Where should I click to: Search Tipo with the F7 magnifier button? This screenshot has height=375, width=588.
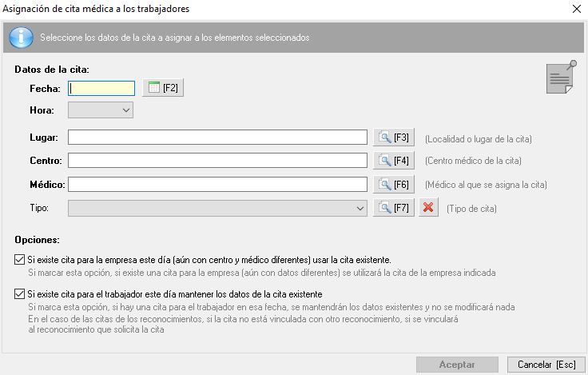pos(394,208)
